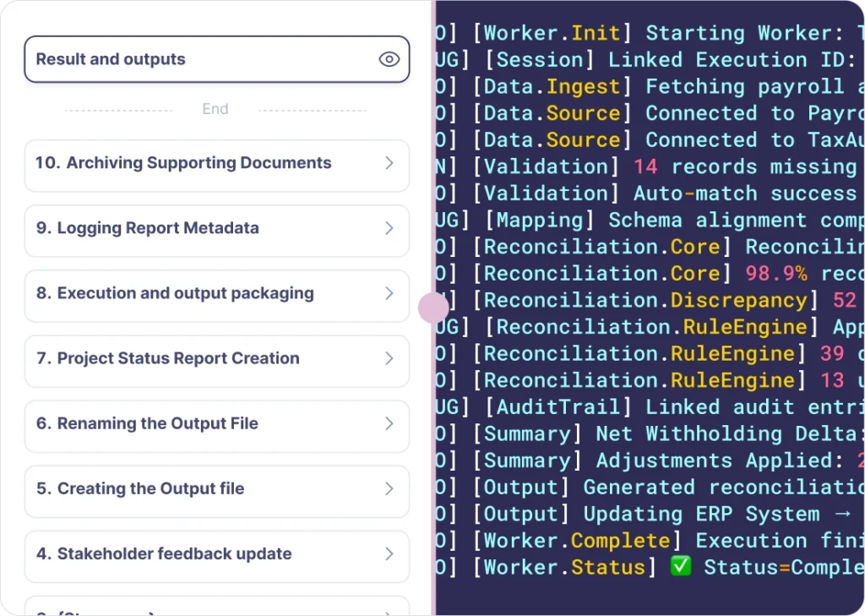865x616 pixels.
Task: Select the Result and outputs title text
Action: click(111, 59)
